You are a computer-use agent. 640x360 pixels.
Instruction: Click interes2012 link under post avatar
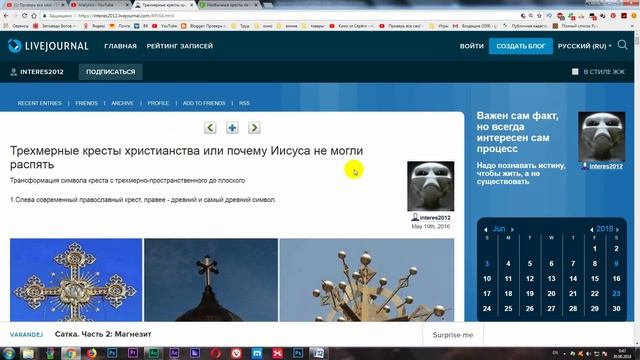[435, 218]
